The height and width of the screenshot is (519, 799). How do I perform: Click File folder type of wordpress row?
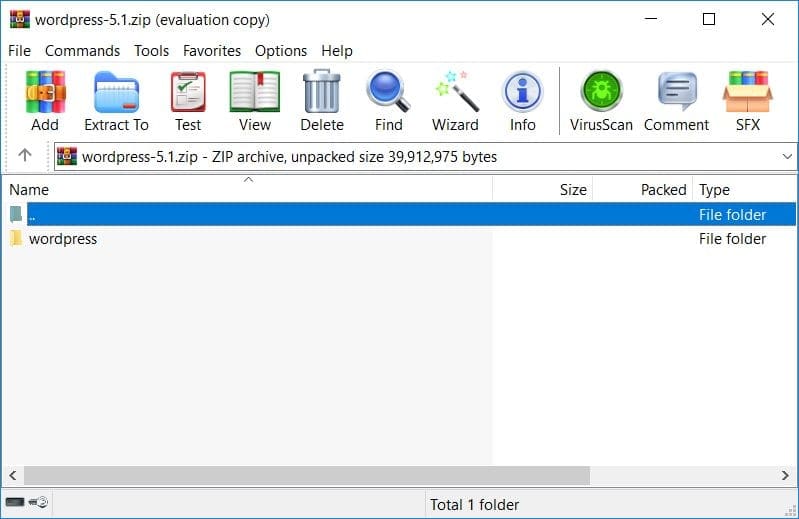coord(732,238)
